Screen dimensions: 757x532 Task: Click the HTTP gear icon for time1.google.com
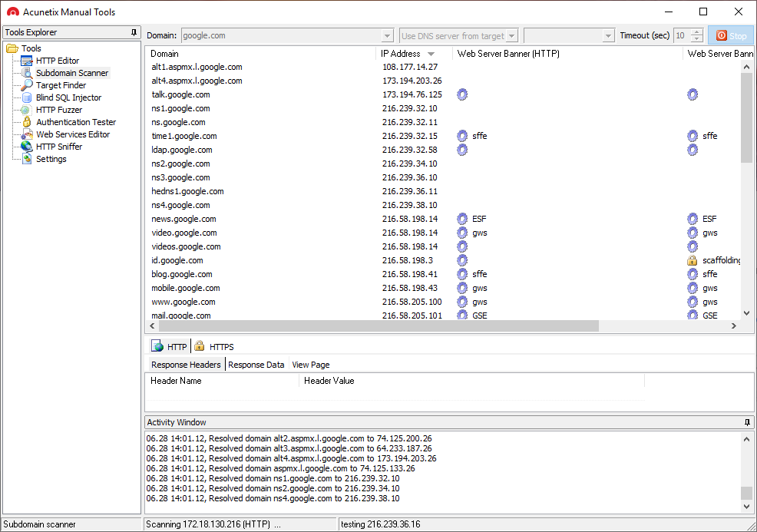(x=462, y=136)
